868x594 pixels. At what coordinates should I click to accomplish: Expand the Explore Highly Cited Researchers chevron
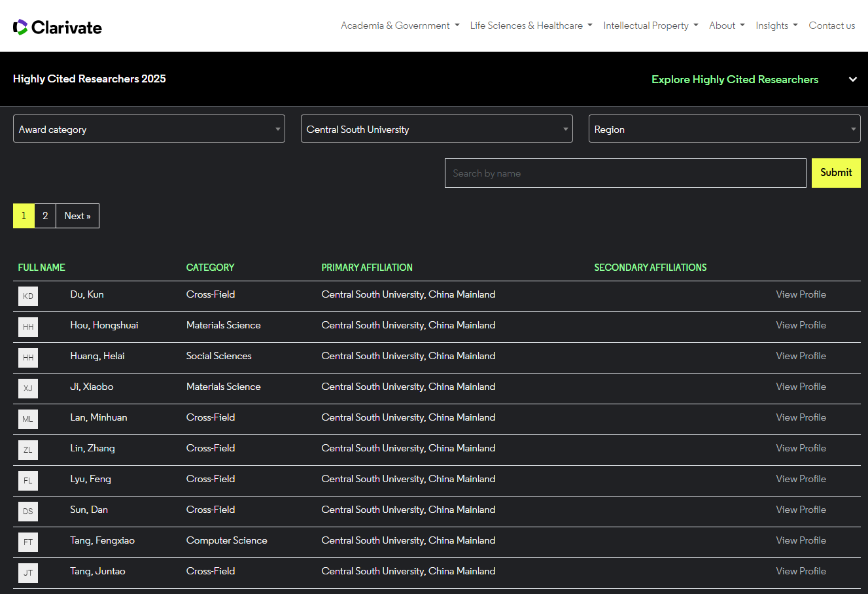click(x=852, y=79)
